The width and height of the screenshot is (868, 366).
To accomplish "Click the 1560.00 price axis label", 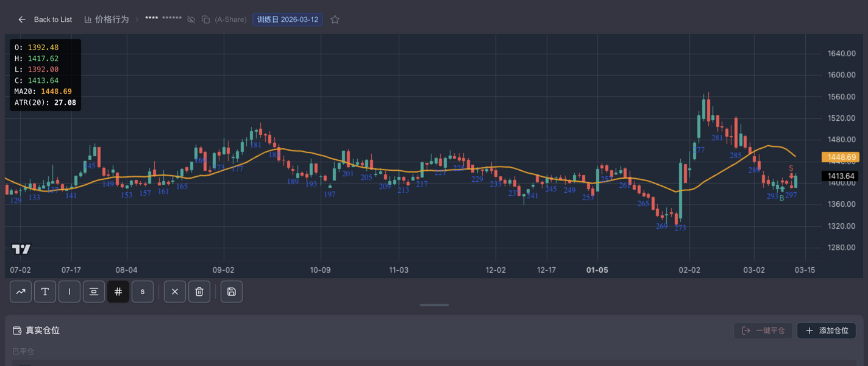I will [x=842, y=97].
